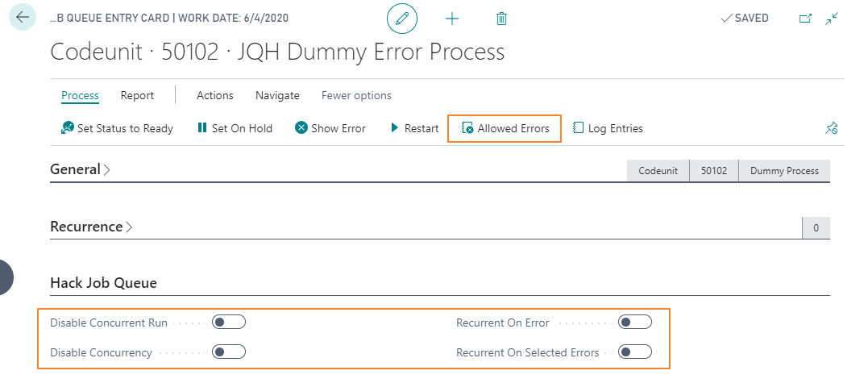Click the pencil edit icon
Screen dimensions: 868x383
click(x=402, y=19)
